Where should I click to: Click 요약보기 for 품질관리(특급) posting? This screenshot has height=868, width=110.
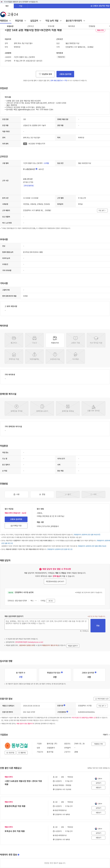(98, 808)
